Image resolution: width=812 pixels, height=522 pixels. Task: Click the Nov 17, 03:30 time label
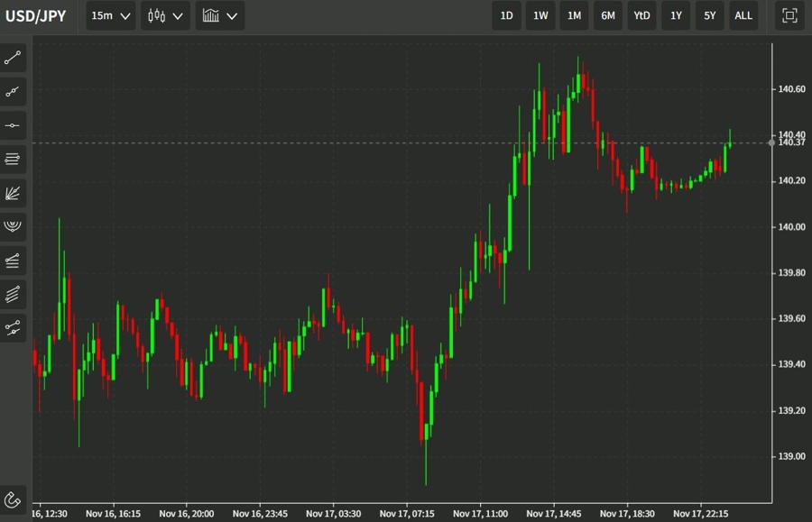333,514
